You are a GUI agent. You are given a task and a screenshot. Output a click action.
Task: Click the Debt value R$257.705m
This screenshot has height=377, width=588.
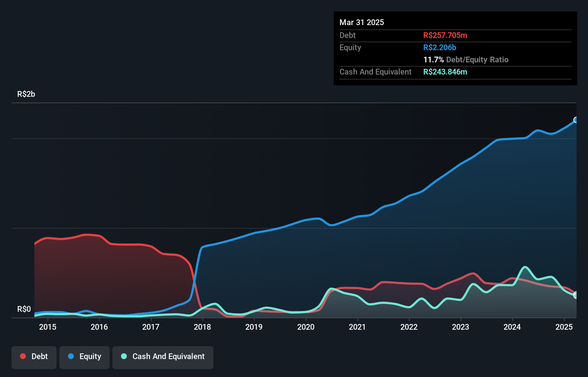click(445, 35)
